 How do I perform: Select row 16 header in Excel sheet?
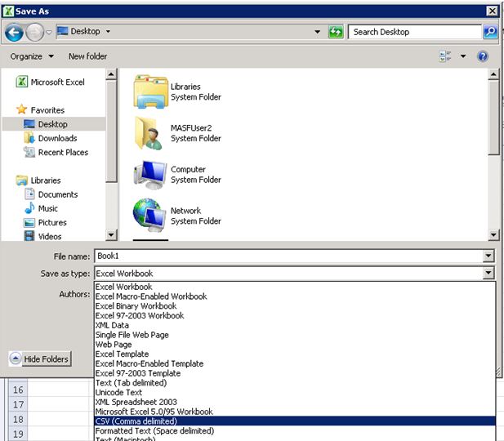pos(18,390)
